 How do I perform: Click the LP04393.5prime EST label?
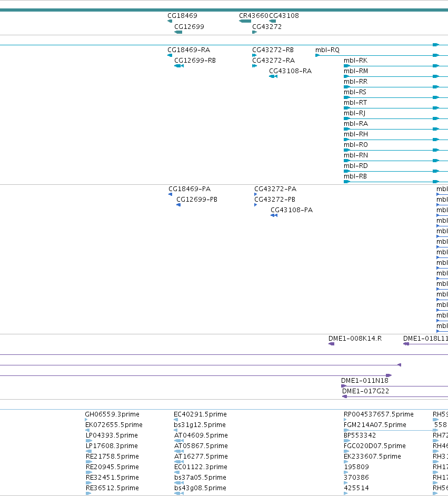(112, 435)
